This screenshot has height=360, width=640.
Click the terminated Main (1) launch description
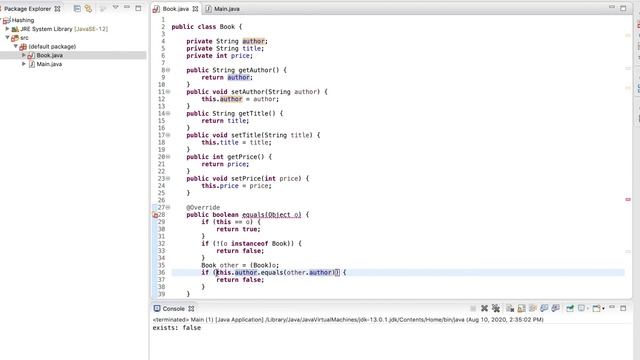click(x=348, y=320)
